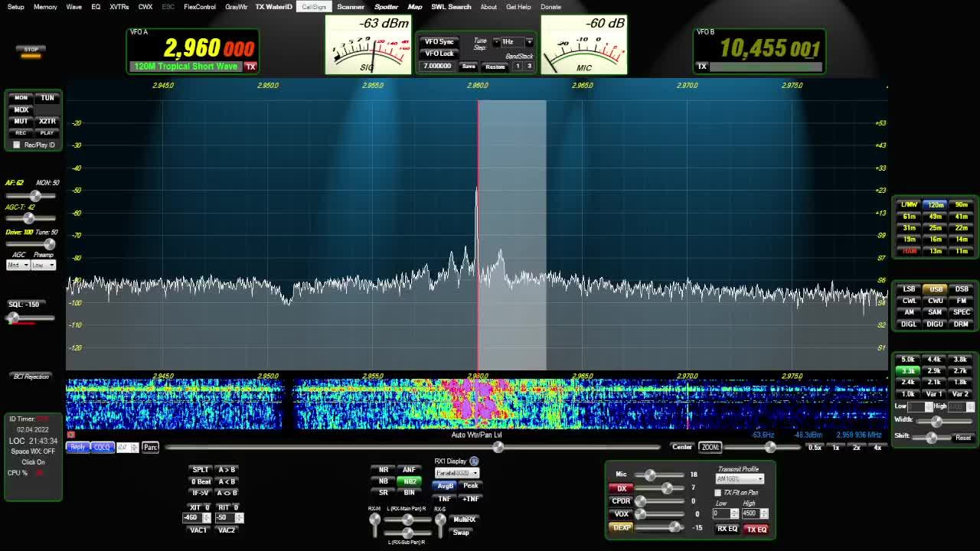980x551 pixels.
Task: Open the Preamp dropdown
Action: tap(44, 265)
